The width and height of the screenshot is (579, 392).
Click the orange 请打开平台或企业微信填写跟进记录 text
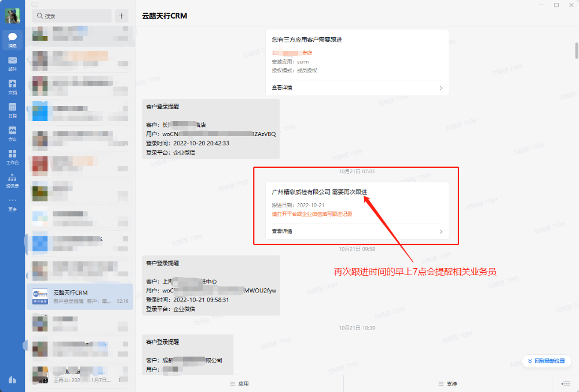pos(312,214)
